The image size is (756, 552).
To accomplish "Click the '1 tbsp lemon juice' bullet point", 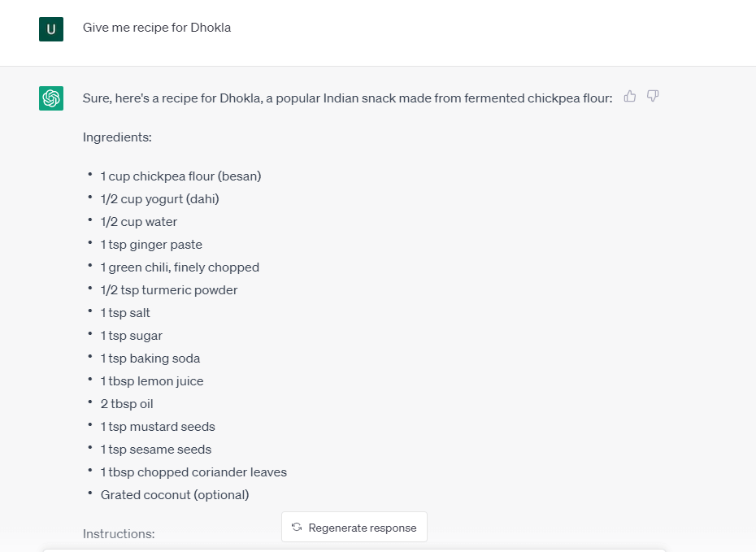I will [x=152, y=380].
